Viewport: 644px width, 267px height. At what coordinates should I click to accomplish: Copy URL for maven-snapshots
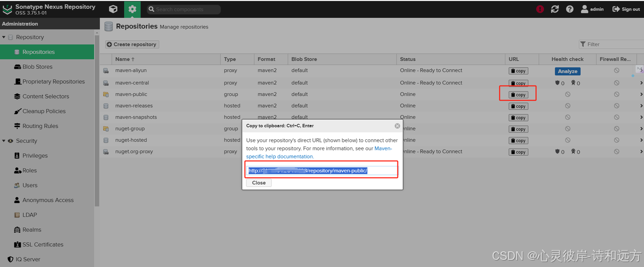[518, 118]
